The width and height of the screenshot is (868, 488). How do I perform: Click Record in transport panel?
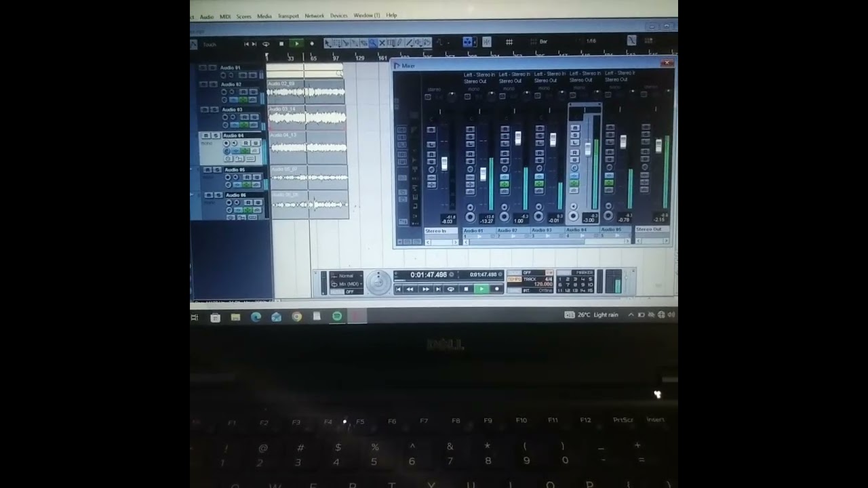tap(497, 289)
